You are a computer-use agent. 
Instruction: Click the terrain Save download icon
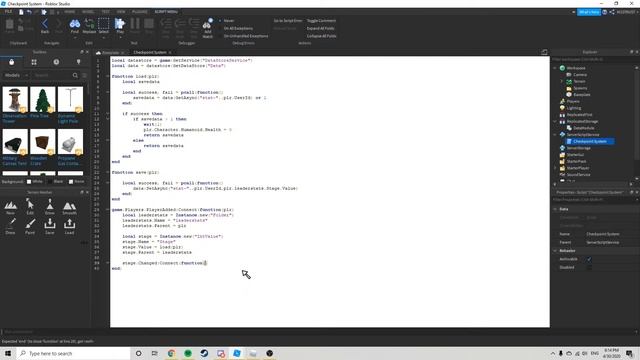[x=50, y=226]
